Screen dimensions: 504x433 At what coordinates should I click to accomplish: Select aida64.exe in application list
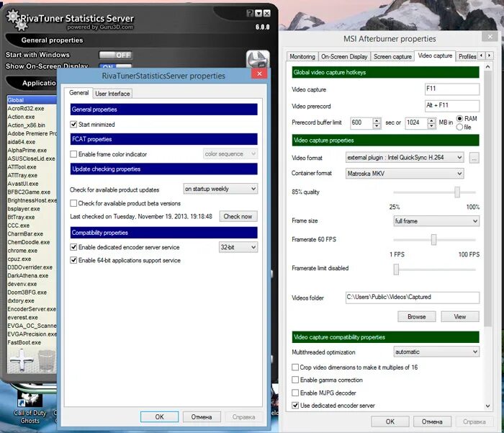coord(32,142)
